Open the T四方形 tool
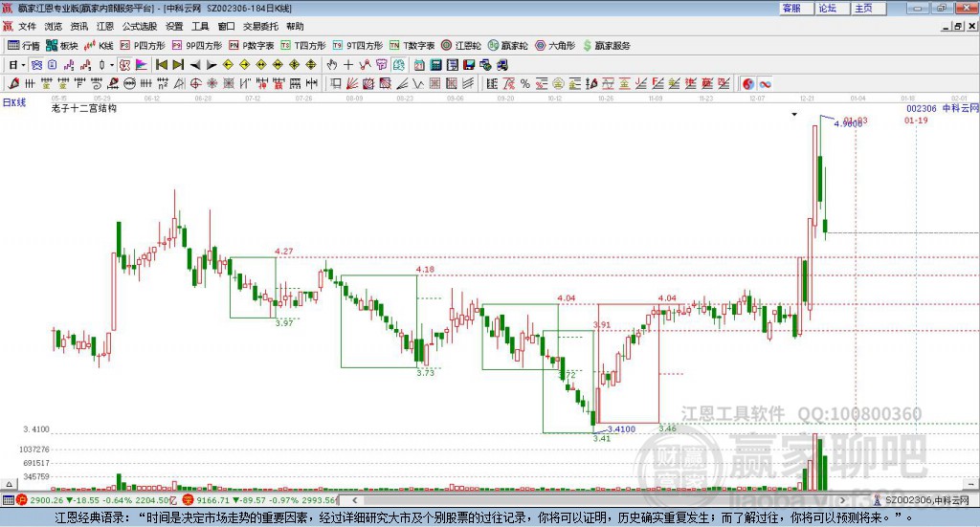980x527 pixels. coord(303,46)
